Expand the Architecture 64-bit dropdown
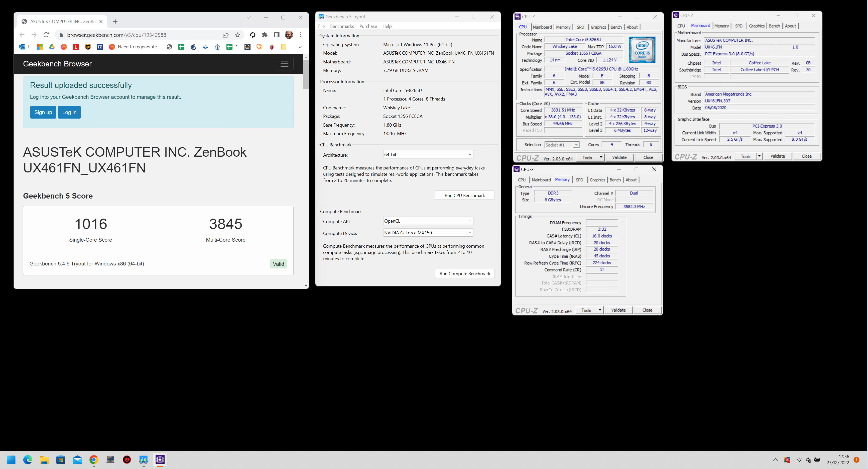868x469 pixels. click(428, 154)
